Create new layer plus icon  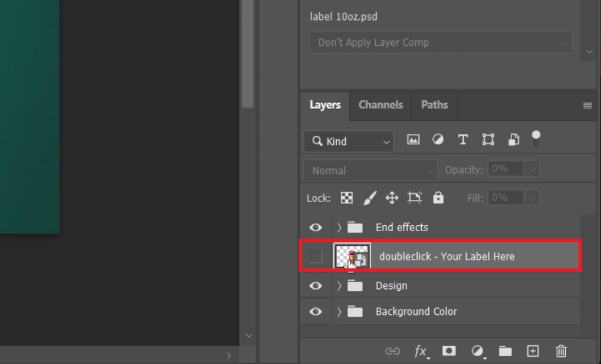click(x=533, y=351)
